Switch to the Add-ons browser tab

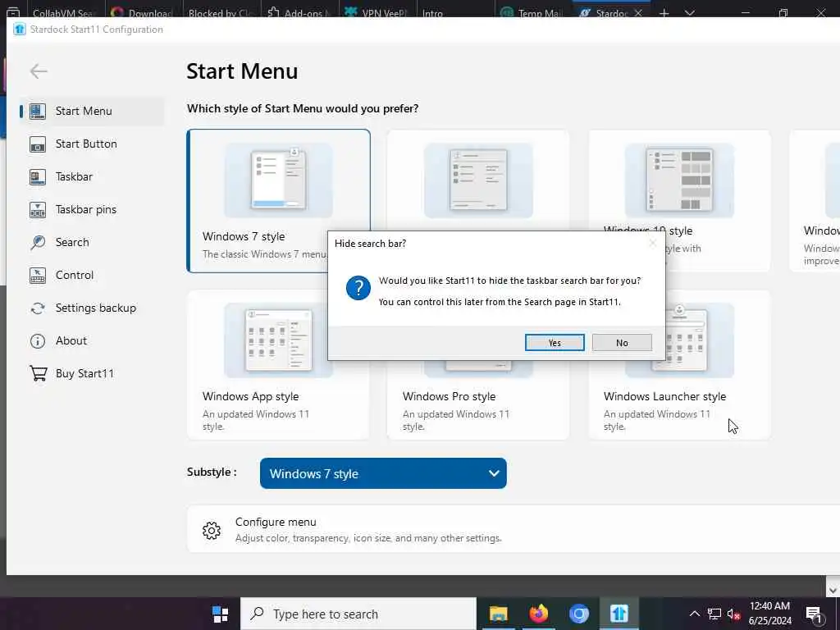(299, 12)
